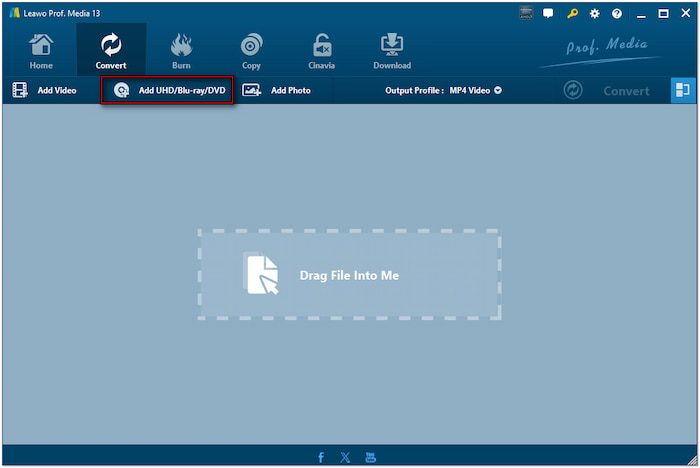Open the Download module

pos(392,50)
